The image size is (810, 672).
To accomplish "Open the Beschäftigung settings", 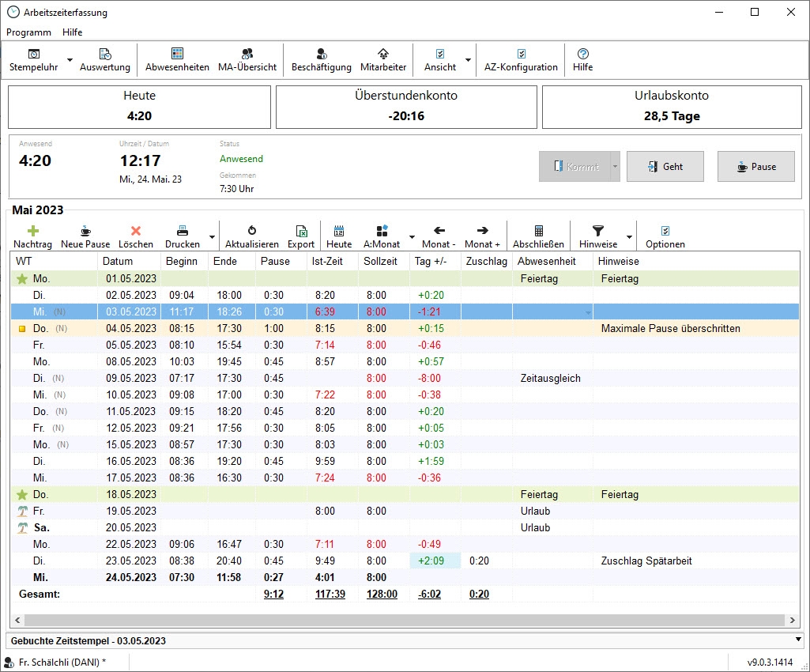I will 321,59.
